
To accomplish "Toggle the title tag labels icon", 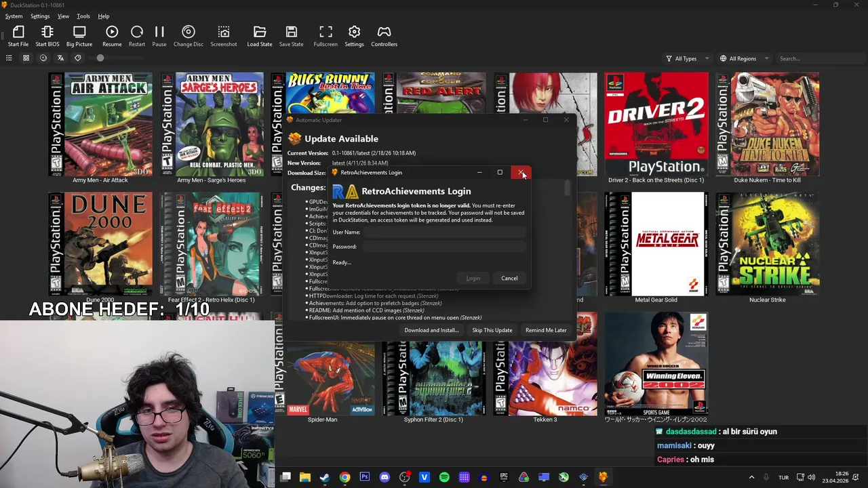I will pos(77,58).
